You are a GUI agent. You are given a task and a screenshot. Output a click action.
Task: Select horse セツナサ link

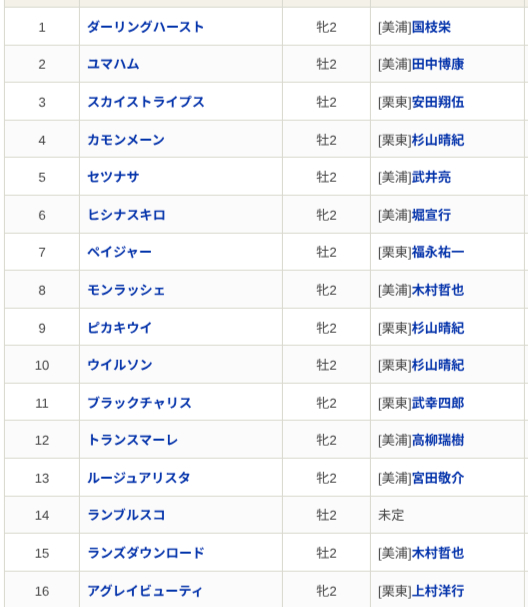(113, 177)
